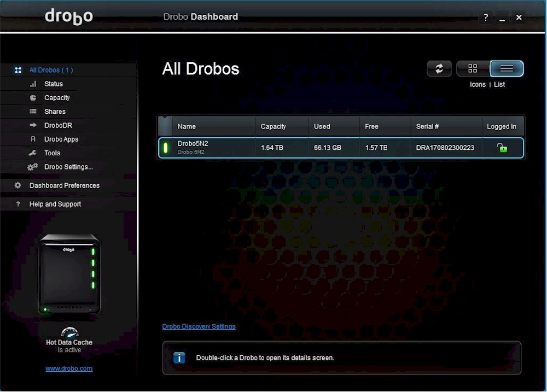Click the Hot Data Cache gauge icon
Screen dimensions: 547x392
click(70, 332)
